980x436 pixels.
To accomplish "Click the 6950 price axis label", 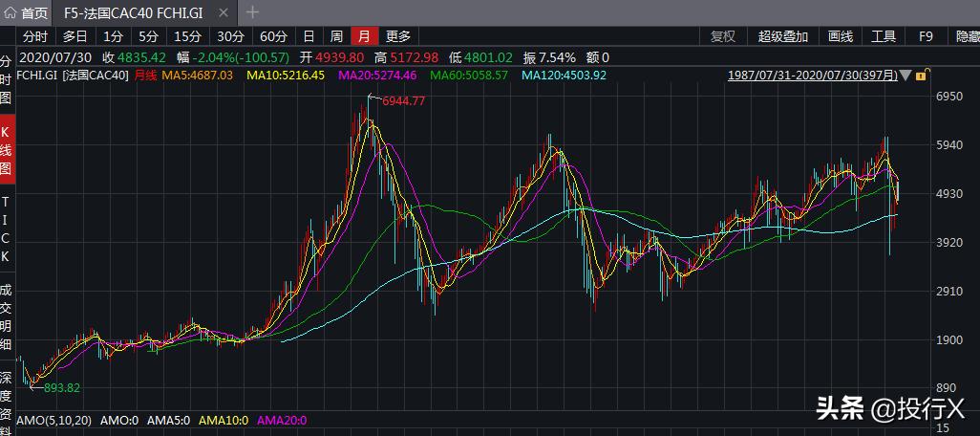I will (x=949, y=96).
